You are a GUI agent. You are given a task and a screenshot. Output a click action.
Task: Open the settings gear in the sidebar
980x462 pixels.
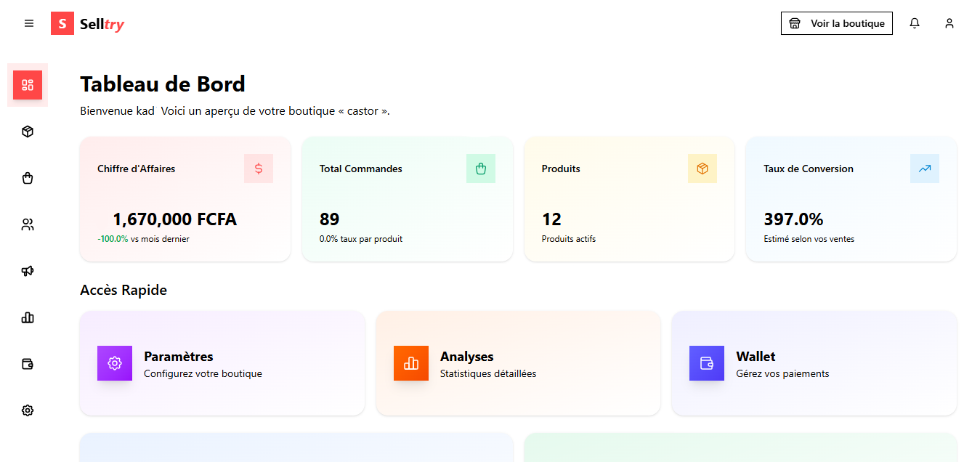point(28,410)
